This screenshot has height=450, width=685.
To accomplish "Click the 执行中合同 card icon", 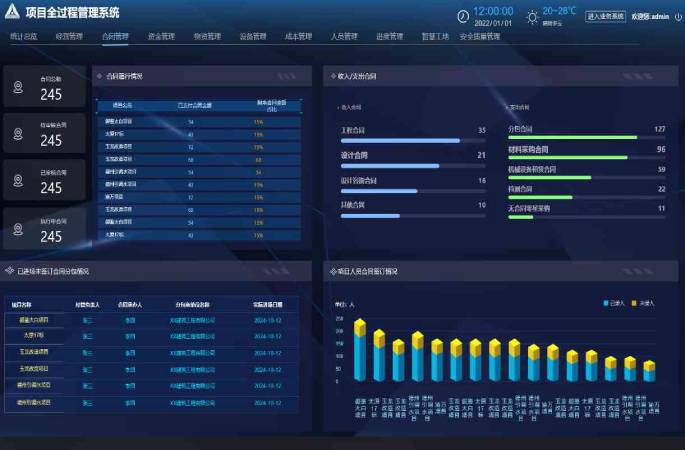I will point(17,229).
